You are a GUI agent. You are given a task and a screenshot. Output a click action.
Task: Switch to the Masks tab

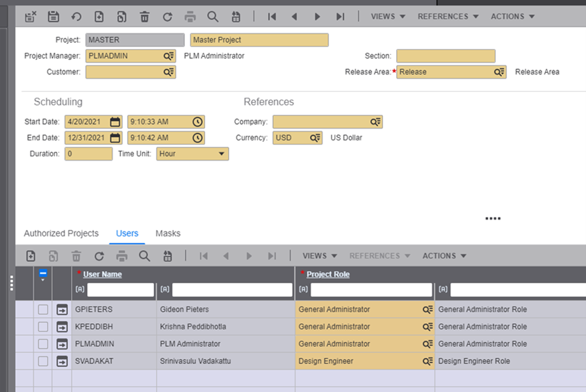point(168,234)
